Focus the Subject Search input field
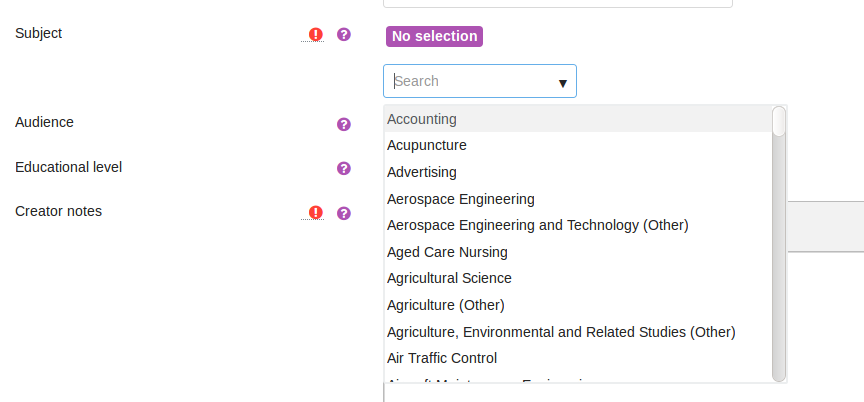Viewport: 864px width, 402px height. (480, 81)
